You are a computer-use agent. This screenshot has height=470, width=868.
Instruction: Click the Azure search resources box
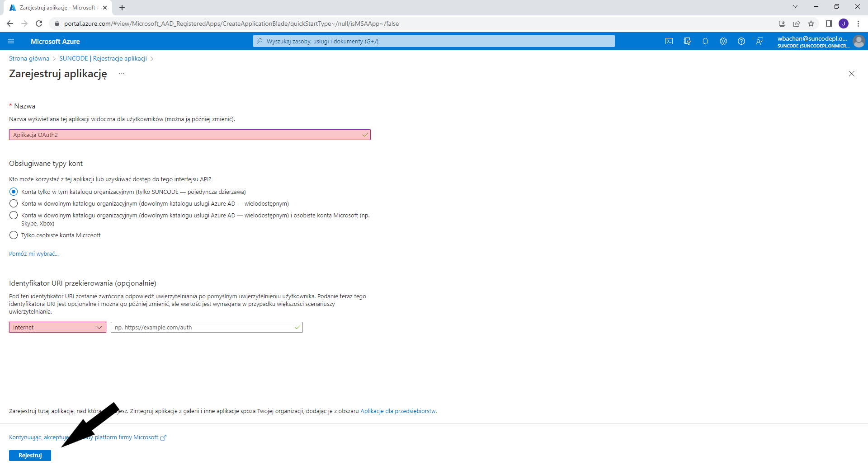click(x=434, y=41)
